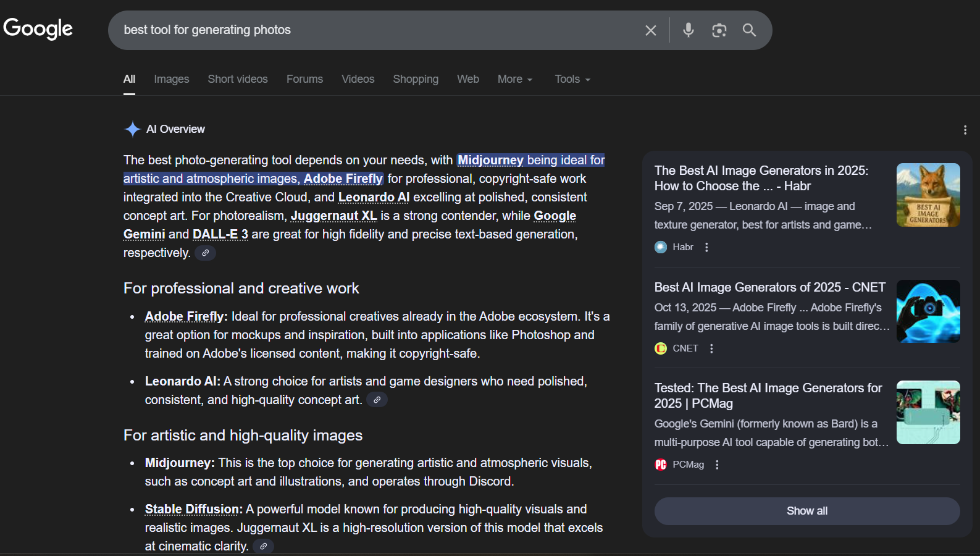
Task: Open three-dot menu next to PCMag source
Action: pyautogui.click(x=717, y=465)
